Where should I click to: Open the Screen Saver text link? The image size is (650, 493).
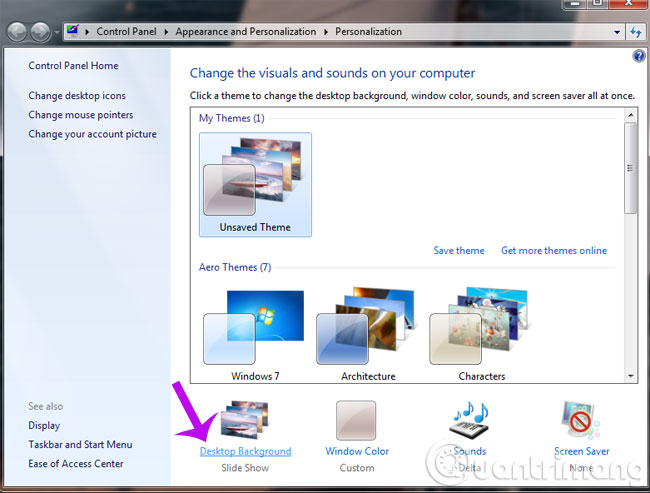click(x=582, y=451)
